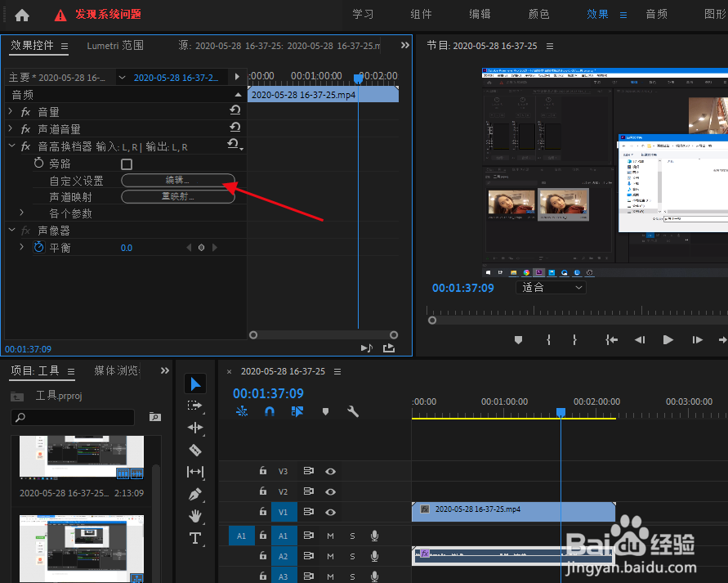Select the Razor tool

[195, 450]
